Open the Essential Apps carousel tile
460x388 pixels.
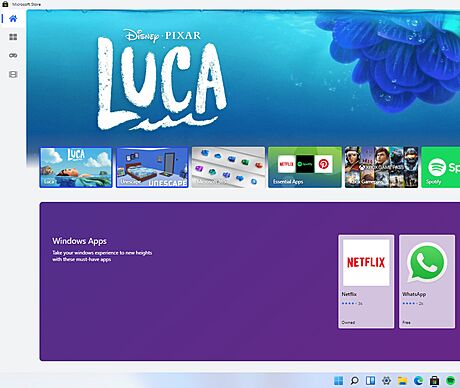tap(305, 167)
